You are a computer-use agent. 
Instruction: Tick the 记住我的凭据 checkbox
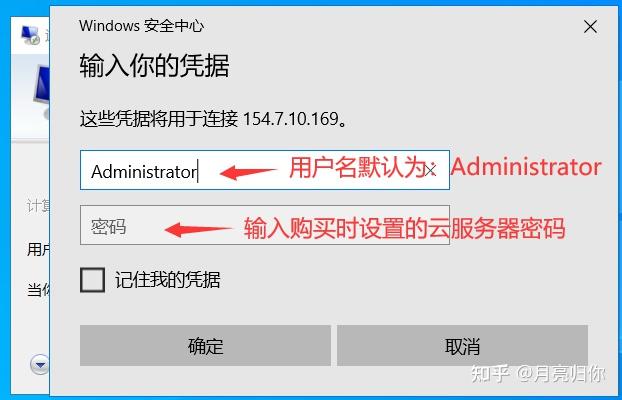(92, 280)
